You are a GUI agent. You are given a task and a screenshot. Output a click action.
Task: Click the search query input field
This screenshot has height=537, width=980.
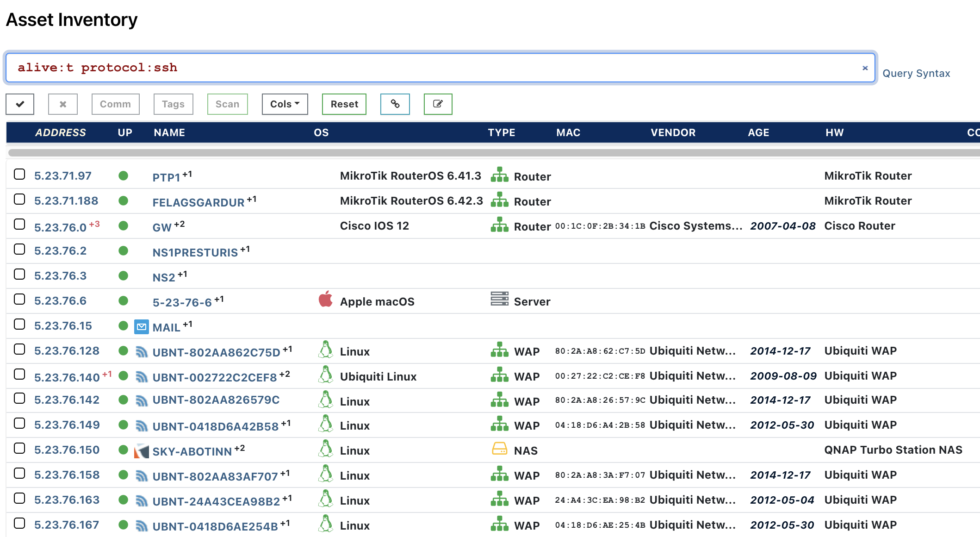pos(416,68)
